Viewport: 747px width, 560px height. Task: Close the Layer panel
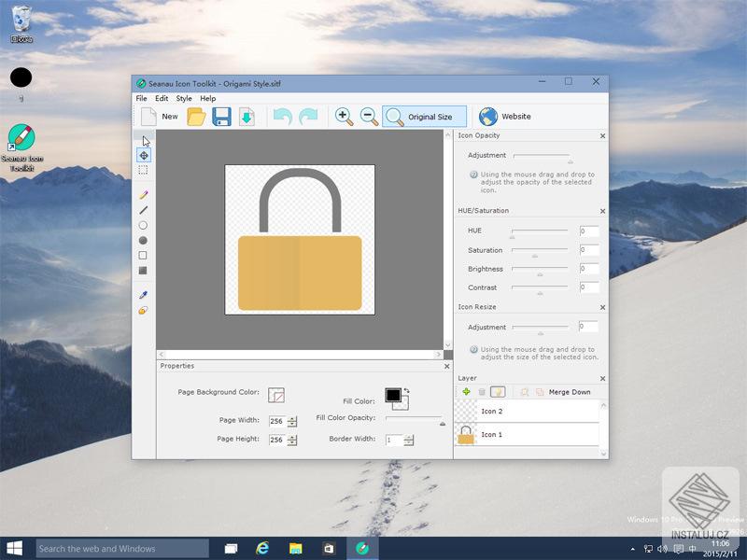tap(602, 379)
